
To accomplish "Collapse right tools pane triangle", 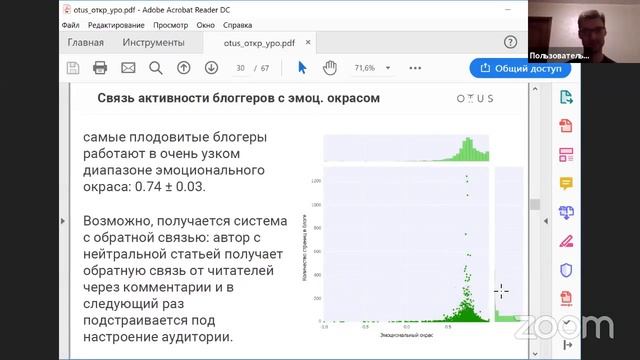I will (x=546, y=221).
